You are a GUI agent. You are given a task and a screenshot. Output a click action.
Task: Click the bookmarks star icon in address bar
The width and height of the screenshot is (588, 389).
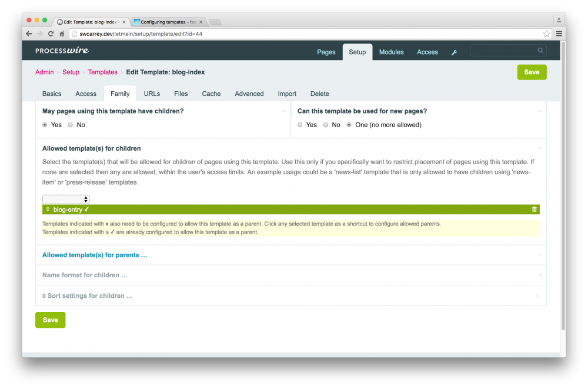pos(547,34)
